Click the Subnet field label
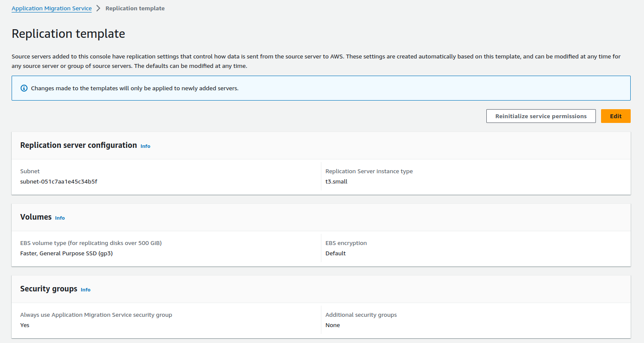The image size is (644, 343). (x=30, y=171)
